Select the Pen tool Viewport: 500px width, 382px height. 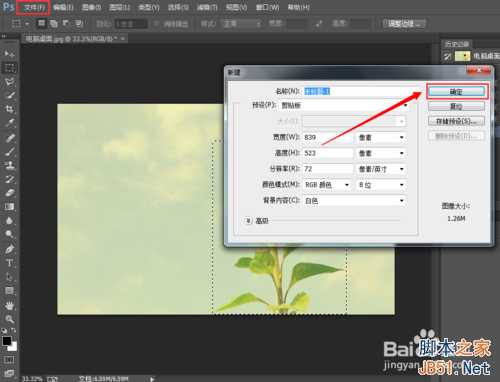point(9,249)
